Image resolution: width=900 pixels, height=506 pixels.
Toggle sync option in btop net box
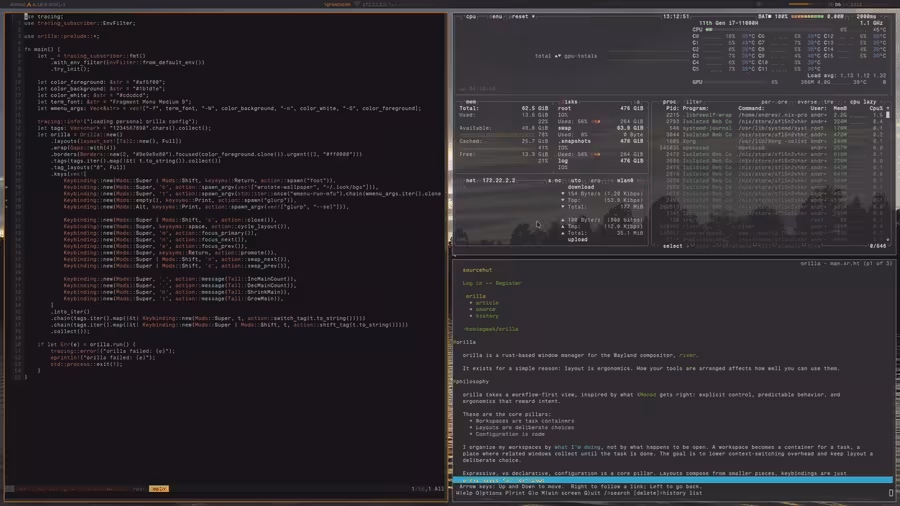tap(555, 180)
